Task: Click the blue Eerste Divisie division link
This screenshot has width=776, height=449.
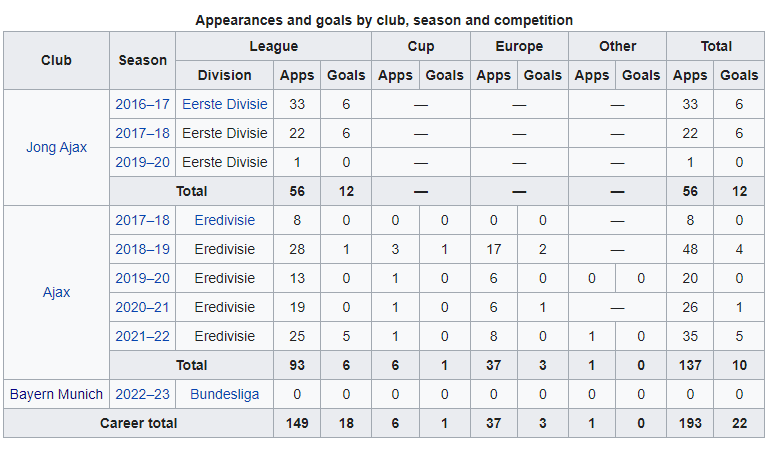Action: (225, 104)
